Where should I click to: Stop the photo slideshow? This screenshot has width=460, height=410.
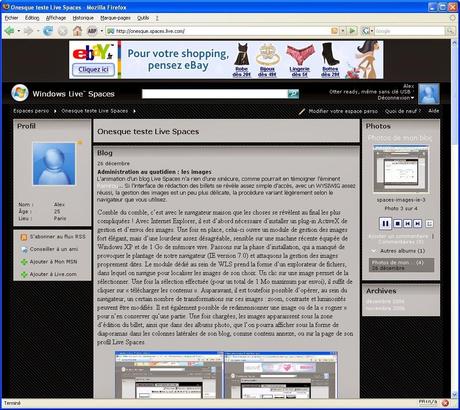[x=397, y=223]
